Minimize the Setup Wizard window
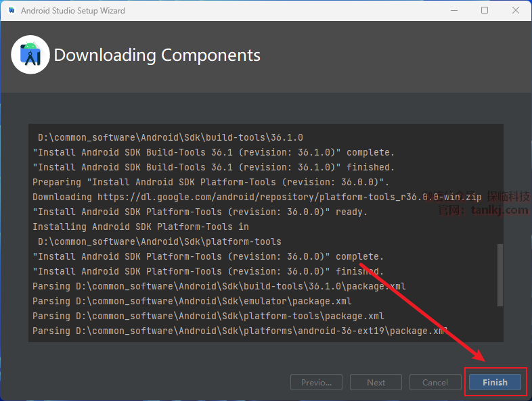This screenshot has height=401, width=532. [x=454, y=11]
